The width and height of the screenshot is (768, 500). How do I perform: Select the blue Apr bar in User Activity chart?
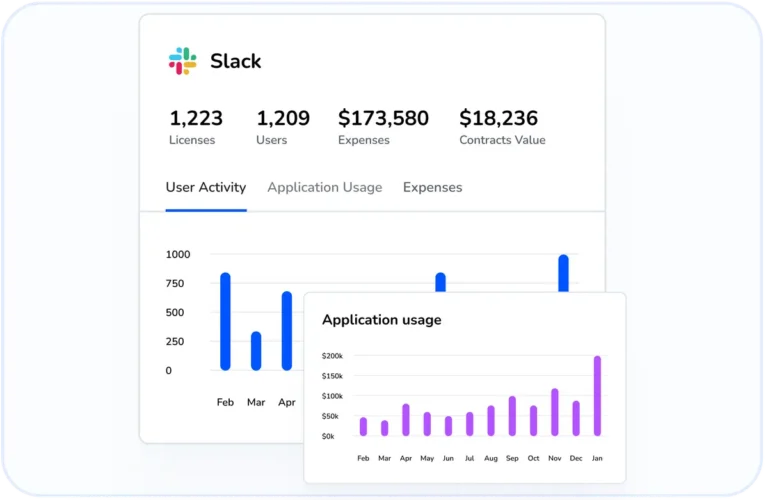287,331
